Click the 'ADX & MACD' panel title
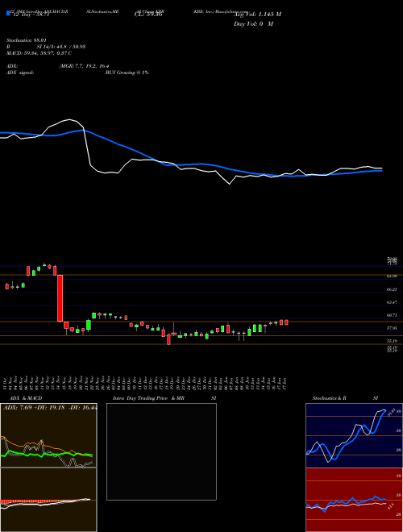The image size is (403, 532). click(x=26, y=398)
